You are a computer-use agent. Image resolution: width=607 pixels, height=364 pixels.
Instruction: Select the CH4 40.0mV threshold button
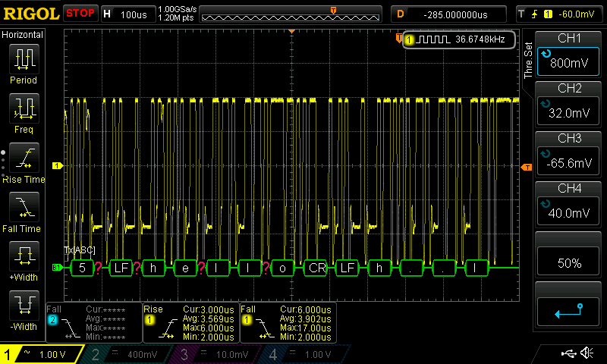pos(568,212)
